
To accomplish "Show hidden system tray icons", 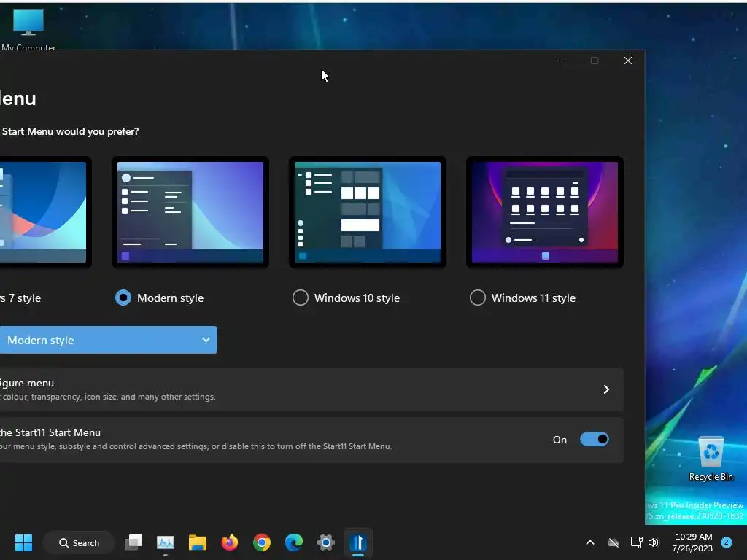I will 589,542.
